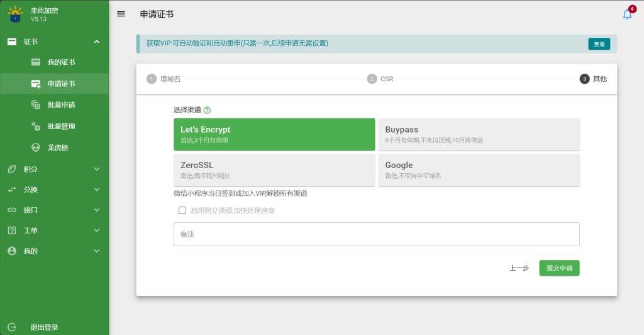Click 上一步 to go back
644x335 pixels.
(x=519, y=268)
